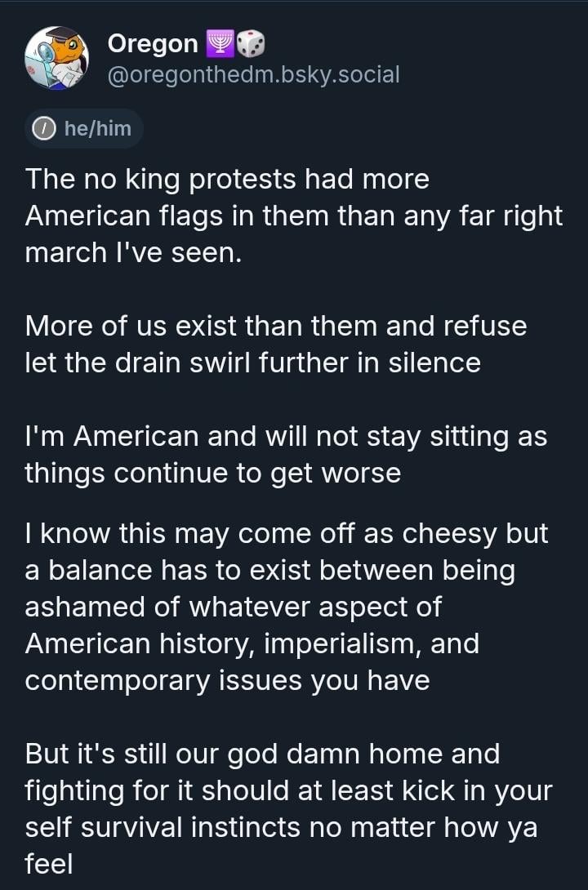Screen dimensions: 588x890
Task: Click the "he/him" label text
Action: pyautogui.click(x=97, y=129)
